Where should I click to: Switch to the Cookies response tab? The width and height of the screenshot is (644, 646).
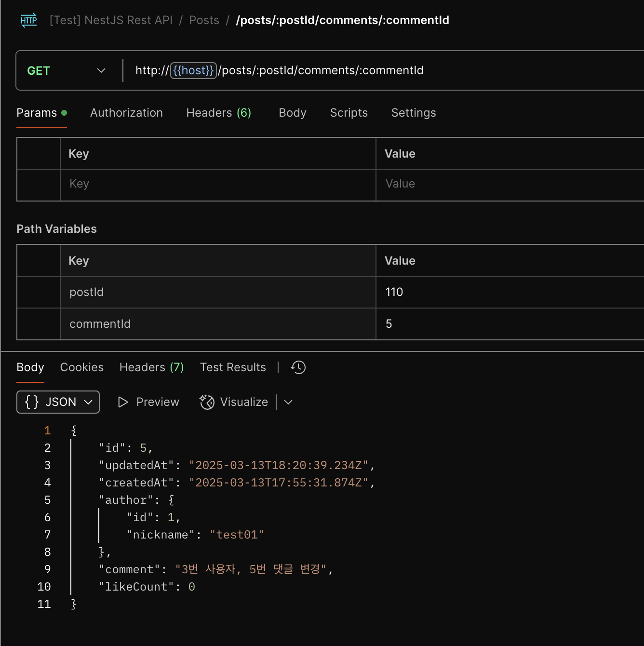pyautogui.click(x=82, y=367)
